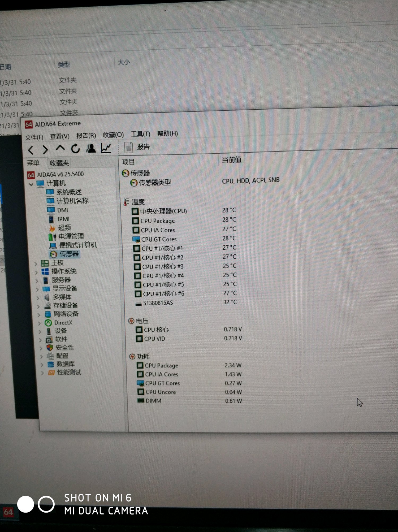The width and height of the screenshot is (398, 532).
Task: Select CPU Package temperature row
Action: 184,220
